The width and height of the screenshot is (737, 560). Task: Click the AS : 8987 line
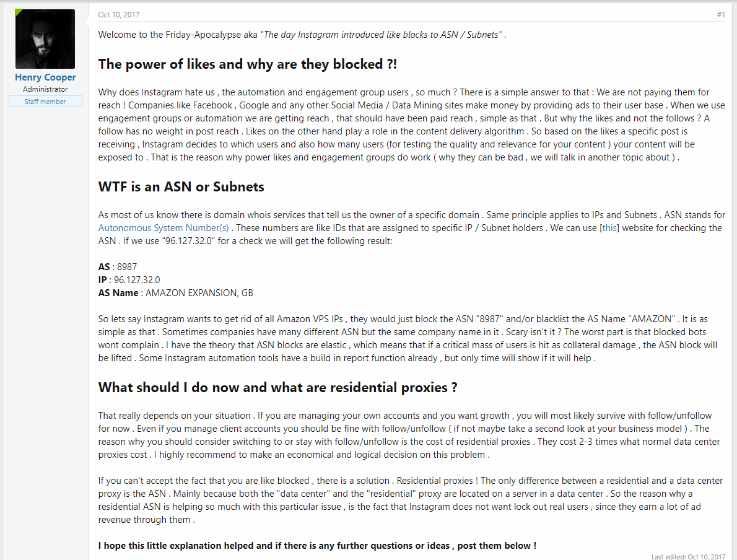pos(118,267)
